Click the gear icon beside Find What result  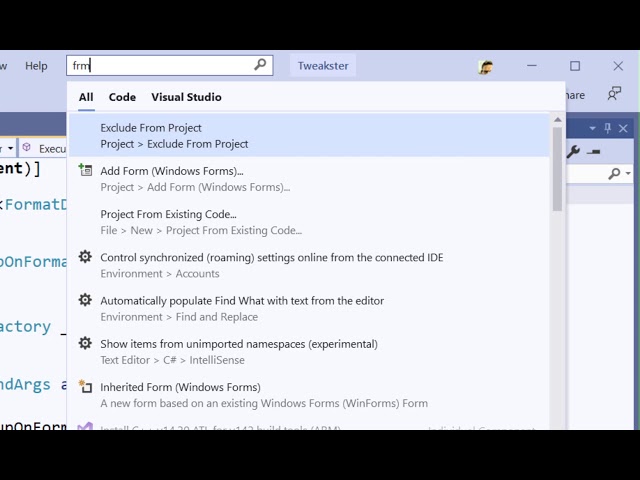click(x=85, y=300)
